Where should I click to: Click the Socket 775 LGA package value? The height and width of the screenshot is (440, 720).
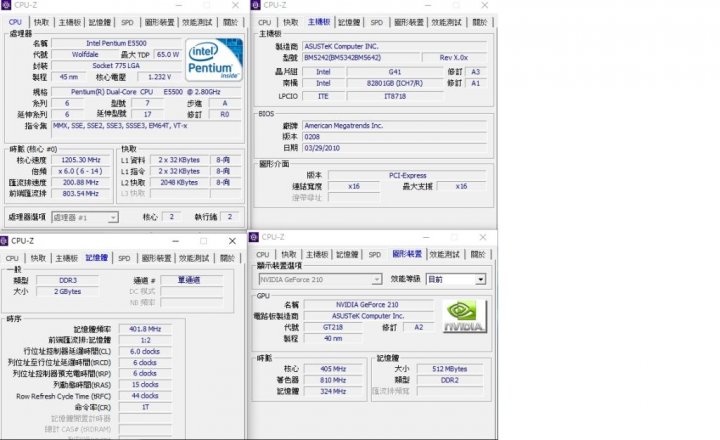116,66
